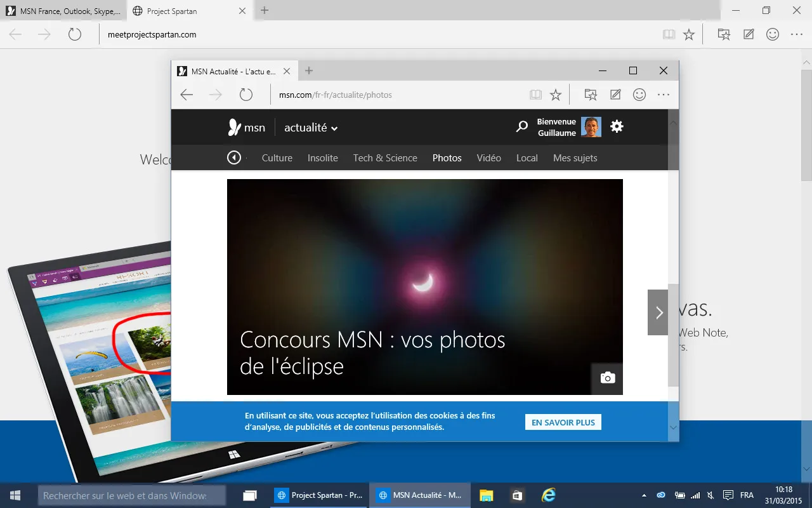The image size is (812, 508).
Task: Open the Windows Store from taskbar
Action: pyautogui.click(x=517, y=495)
